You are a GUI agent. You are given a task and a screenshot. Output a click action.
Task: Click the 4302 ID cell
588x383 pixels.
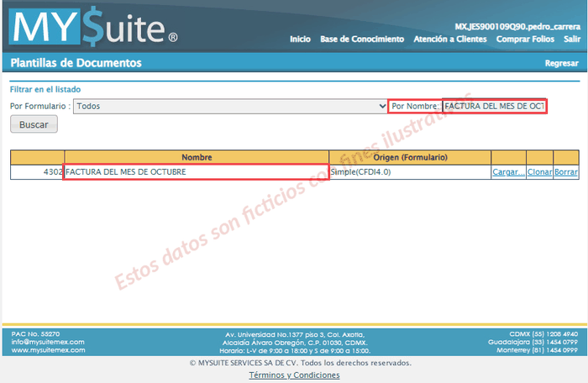click(37, 172)
